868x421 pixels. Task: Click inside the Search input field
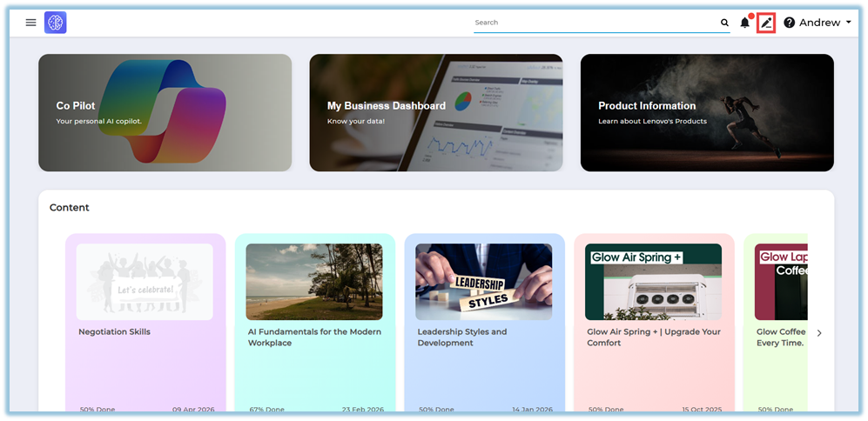pos(592,23)
